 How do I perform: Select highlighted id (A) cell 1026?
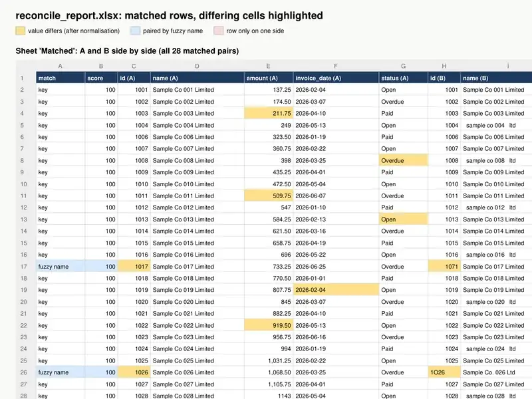(x=134, y=372)
